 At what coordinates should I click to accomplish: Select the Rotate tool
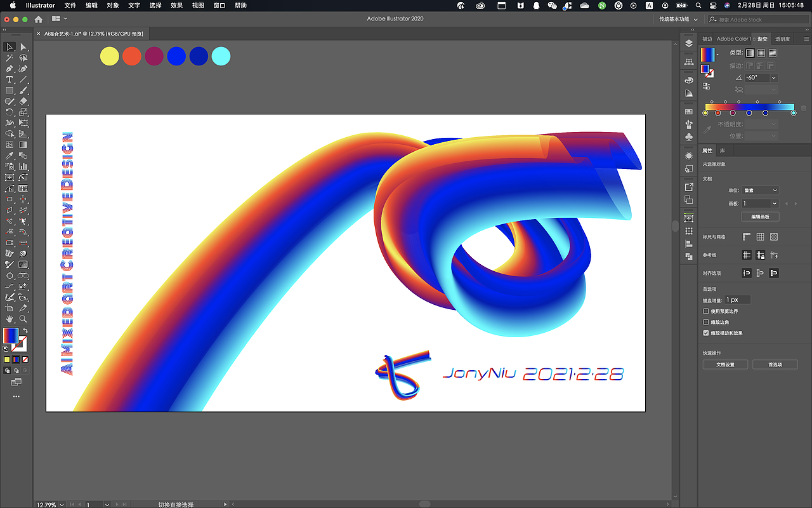(x=10, y=112)
